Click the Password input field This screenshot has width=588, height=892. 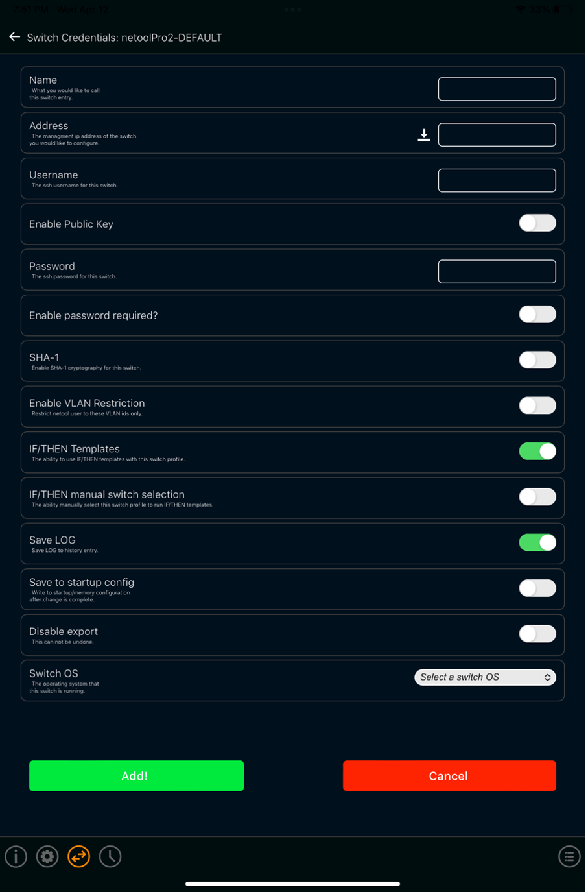tap(497, 271)
